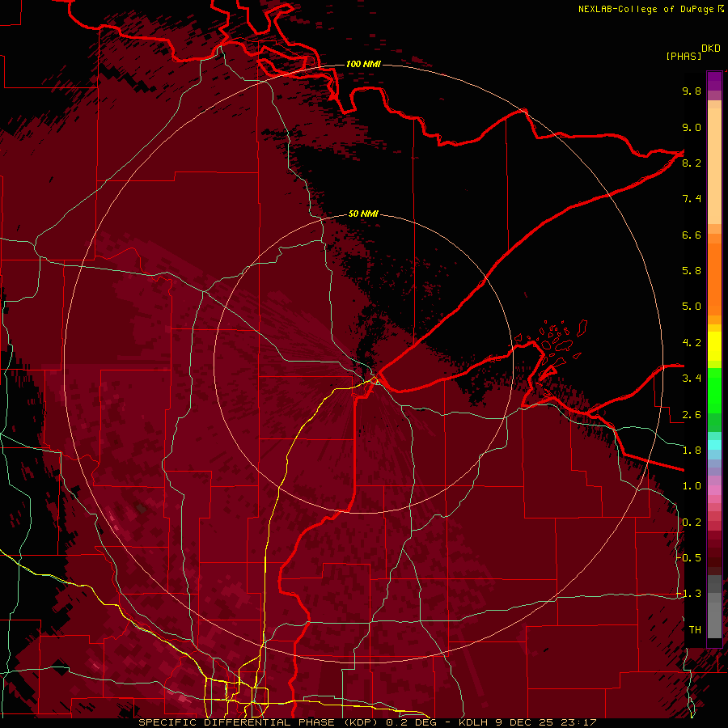Click the 100 NMI range ring label
This screenshot has height=728, width=728.
coord(363,64)
